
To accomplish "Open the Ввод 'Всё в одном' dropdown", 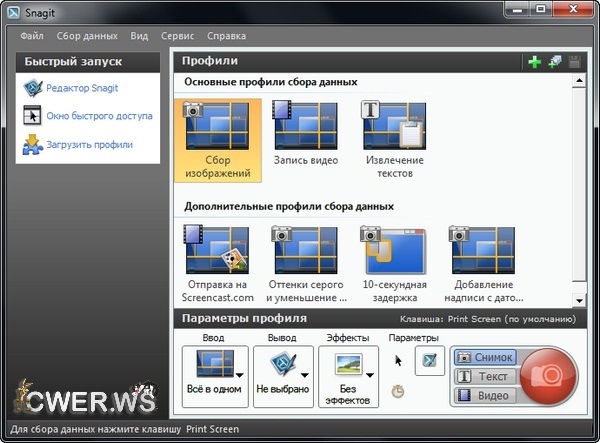I will pos(215,375).
